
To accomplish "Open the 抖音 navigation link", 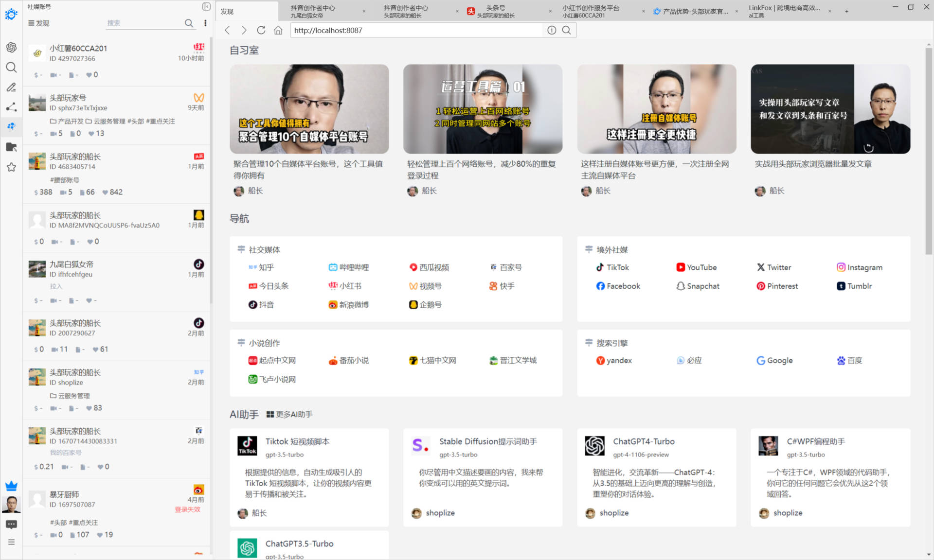I will point(261,305).
